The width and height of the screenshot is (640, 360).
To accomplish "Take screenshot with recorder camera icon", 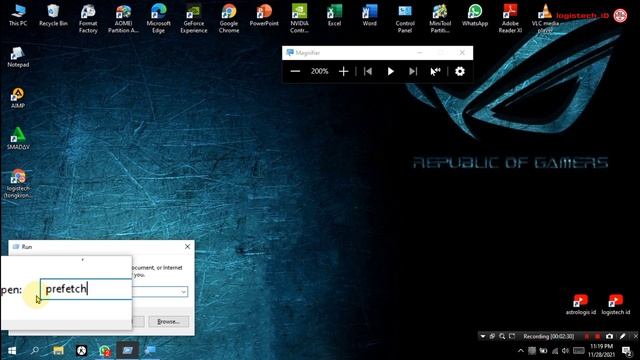I will pyautogui.click(x=609, y=336).
